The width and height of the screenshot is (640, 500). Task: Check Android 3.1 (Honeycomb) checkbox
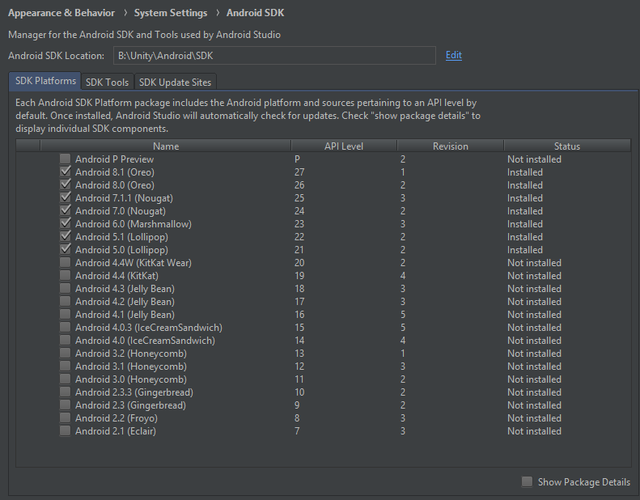click(x=65, y=366)
